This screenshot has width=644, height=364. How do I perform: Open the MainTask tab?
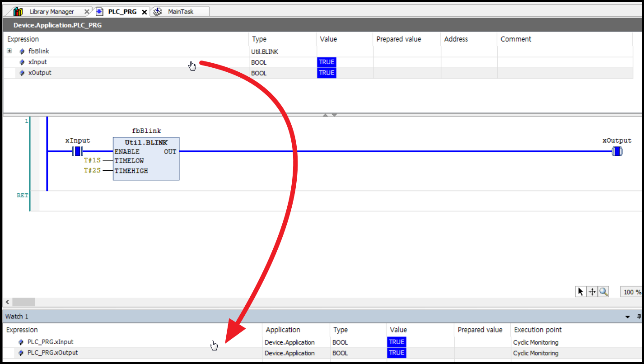click(x=181, y=12)
